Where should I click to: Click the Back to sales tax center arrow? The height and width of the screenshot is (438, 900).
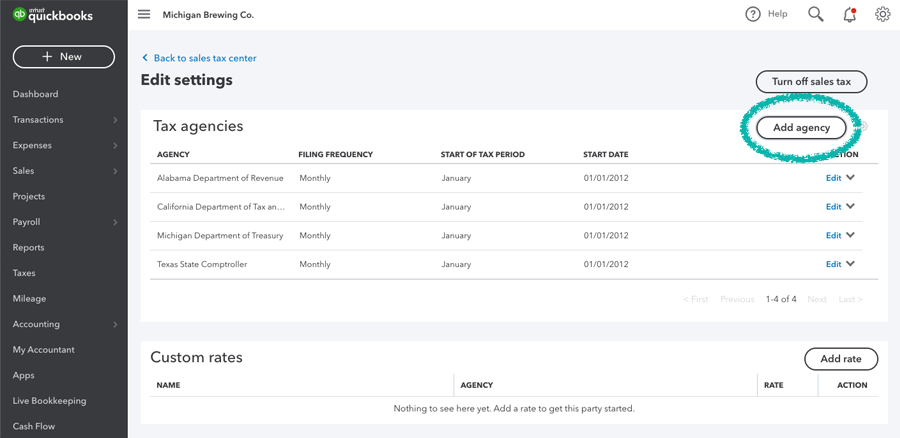coord(145,58)
